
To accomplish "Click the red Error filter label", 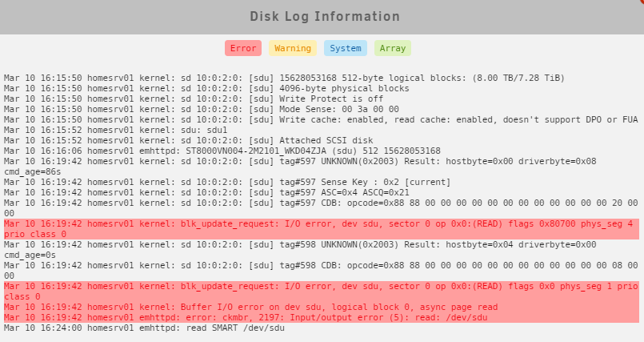I will click(242, 48).
